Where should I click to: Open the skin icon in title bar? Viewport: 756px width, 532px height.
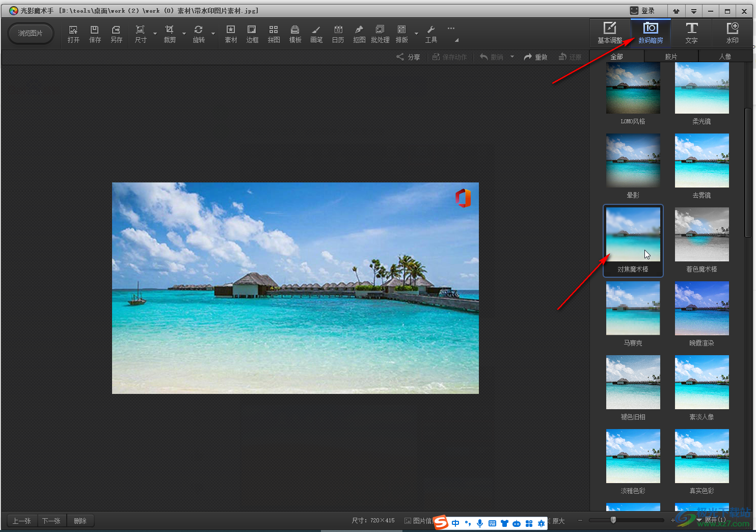[676, 11]
